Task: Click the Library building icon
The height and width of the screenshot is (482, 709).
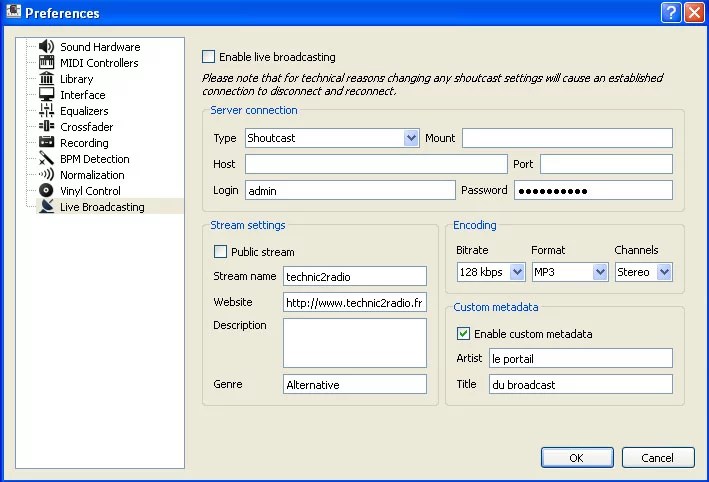Action: [46, 79]
